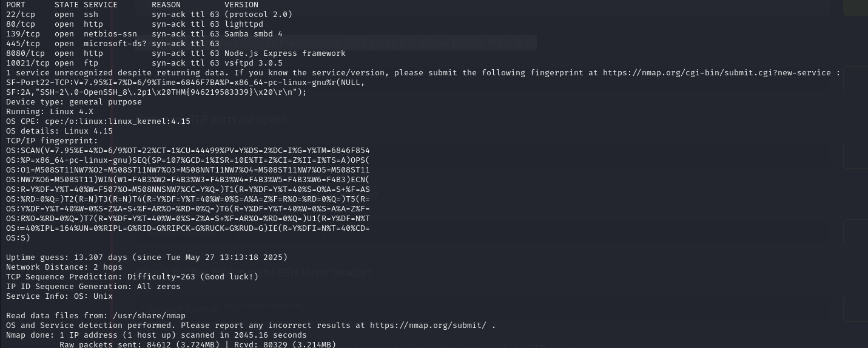Click the VERSION column header
This screenshot has height=348, width=868.
tap(241, 5)
